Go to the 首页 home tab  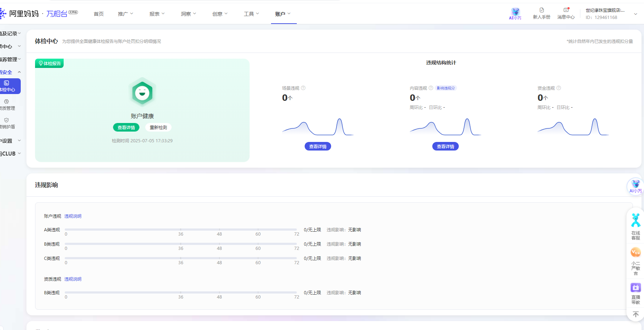click(x=99, y=14)
